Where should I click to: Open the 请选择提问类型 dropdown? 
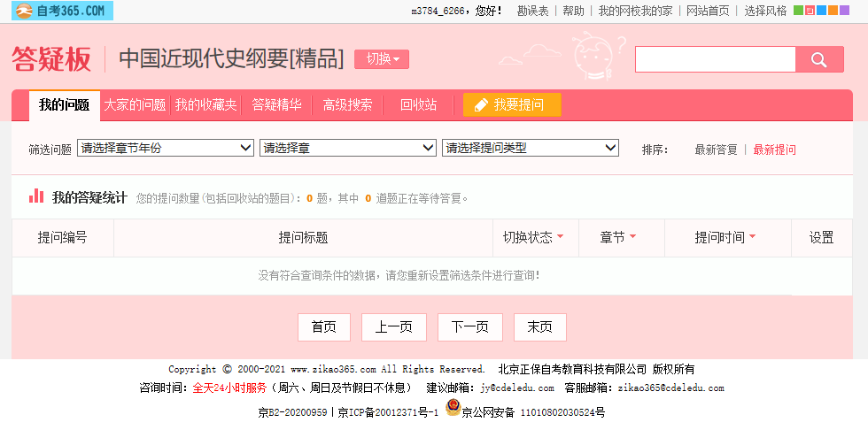click(530, 148)
